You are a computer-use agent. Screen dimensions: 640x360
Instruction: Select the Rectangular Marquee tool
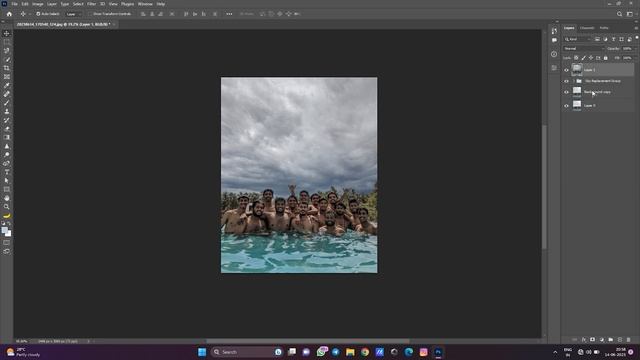[7, 42]
